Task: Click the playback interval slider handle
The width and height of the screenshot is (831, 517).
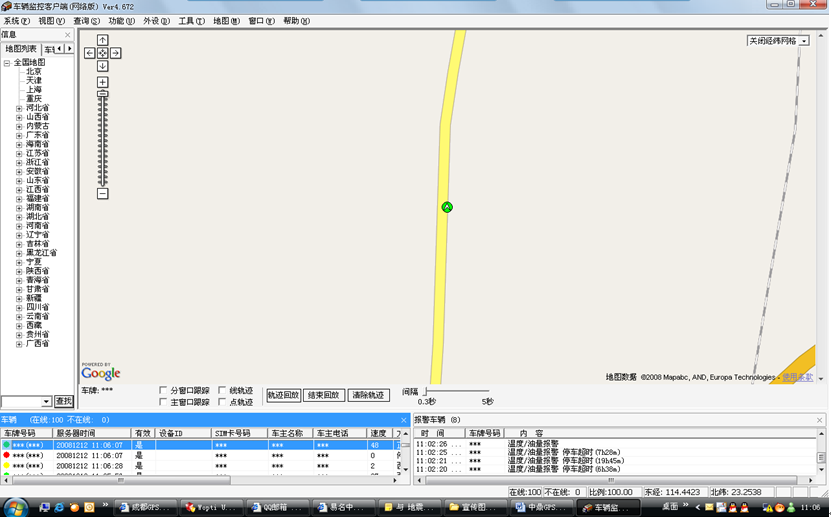Action: click(x=425, y=392)
